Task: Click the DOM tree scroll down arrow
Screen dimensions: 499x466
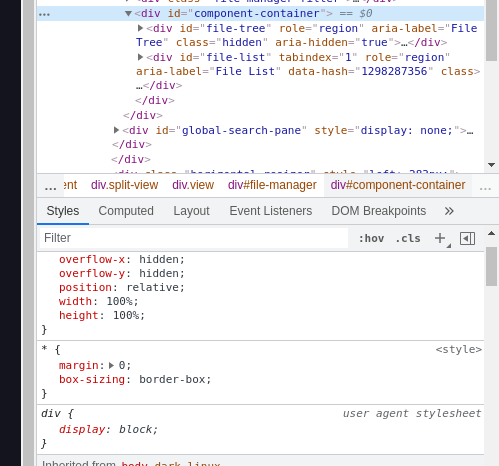Action: pos(491,165)
